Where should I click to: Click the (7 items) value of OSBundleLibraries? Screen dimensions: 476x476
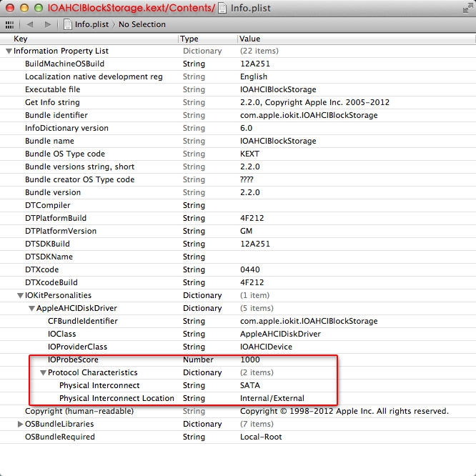(x=257, y=424)
